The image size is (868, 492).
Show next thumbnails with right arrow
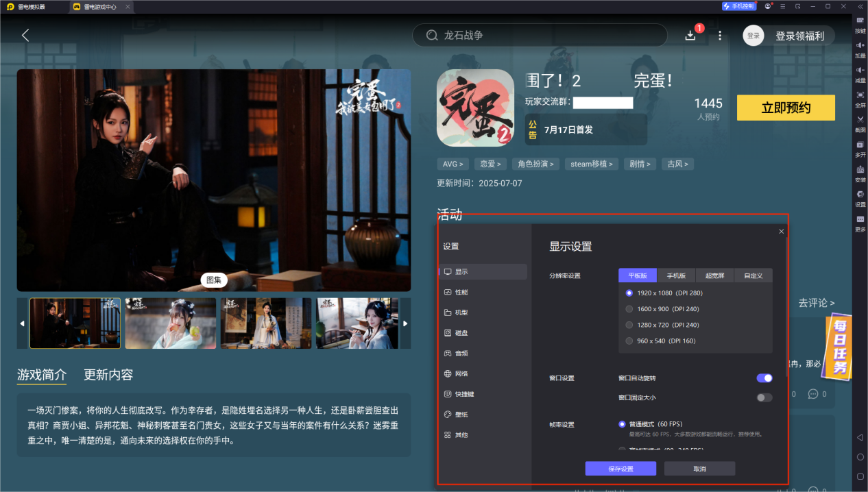pos(405,323)
